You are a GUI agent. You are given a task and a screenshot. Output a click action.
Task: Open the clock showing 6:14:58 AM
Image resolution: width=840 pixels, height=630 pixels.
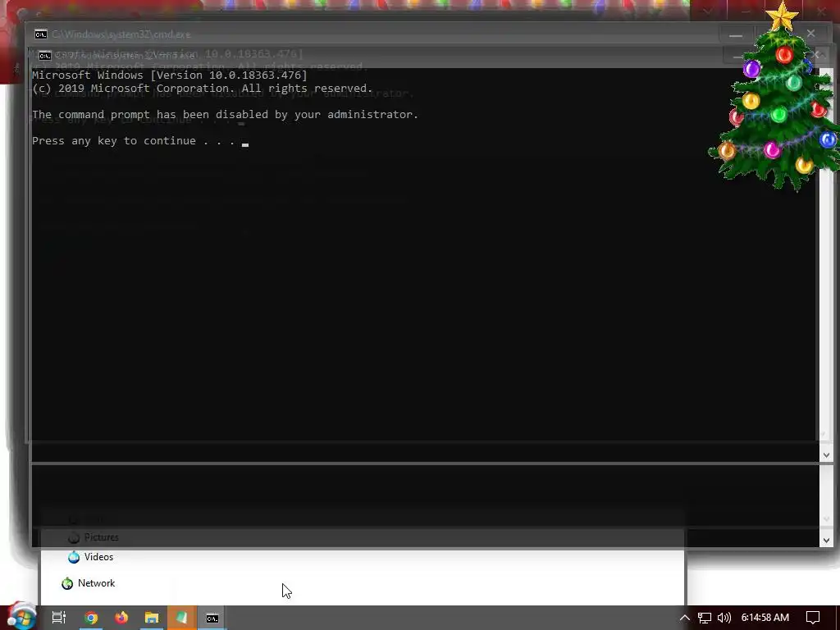coord(765,618)
